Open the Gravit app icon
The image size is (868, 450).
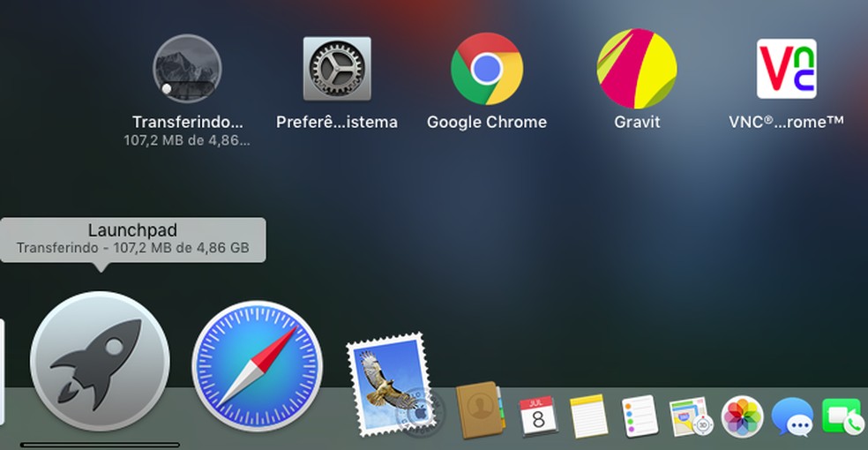[637, 69]
